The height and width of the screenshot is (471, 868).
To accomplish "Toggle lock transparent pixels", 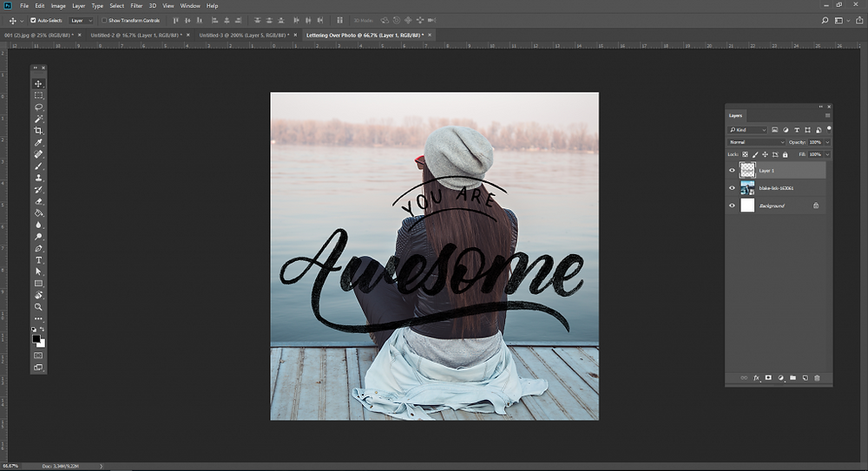I will [x=745, y=155].
